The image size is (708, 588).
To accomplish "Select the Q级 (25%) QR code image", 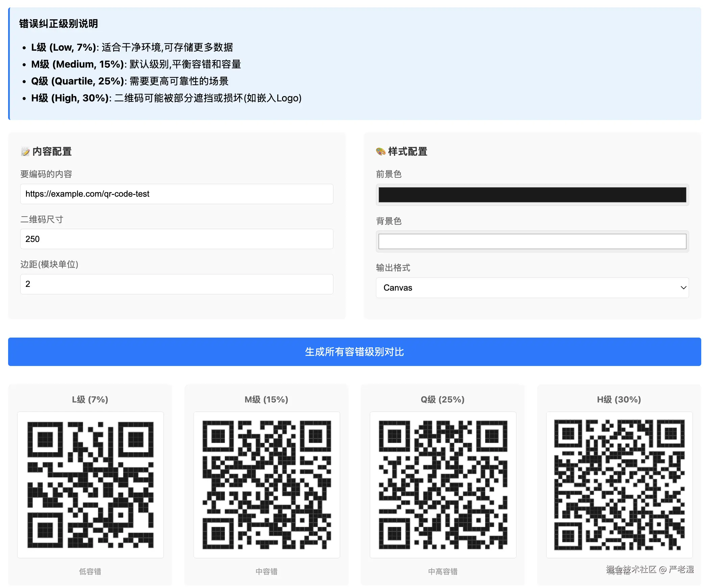I will point(443,485).
